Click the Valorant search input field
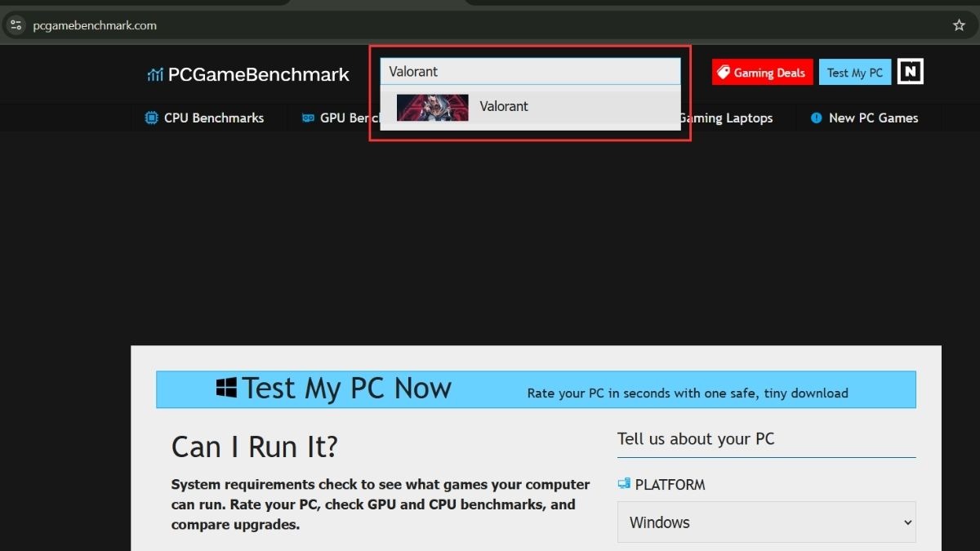This screenshot has height=551, width=980. tap(530, 72)
